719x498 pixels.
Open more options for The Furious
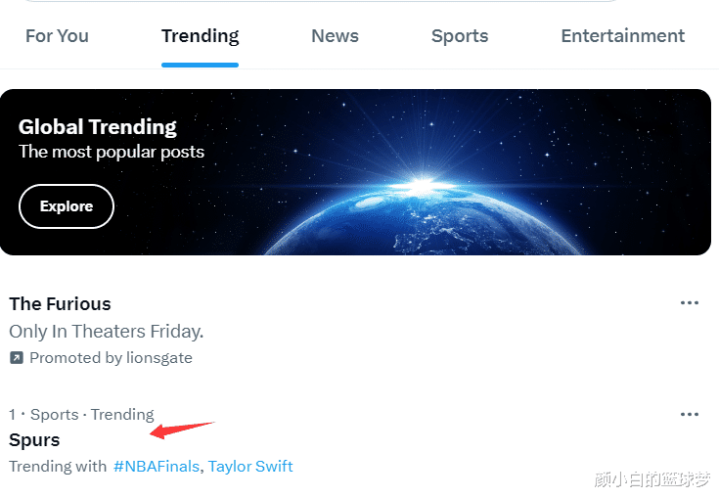[x=689, y=303]
